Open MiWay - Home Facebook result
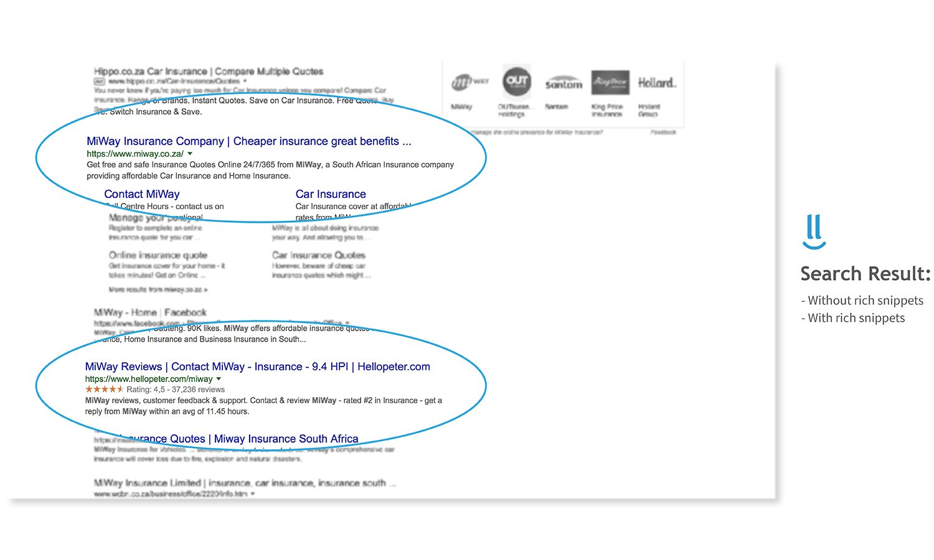The height and width of the screenshot is (560, 934). coord(150,312)
